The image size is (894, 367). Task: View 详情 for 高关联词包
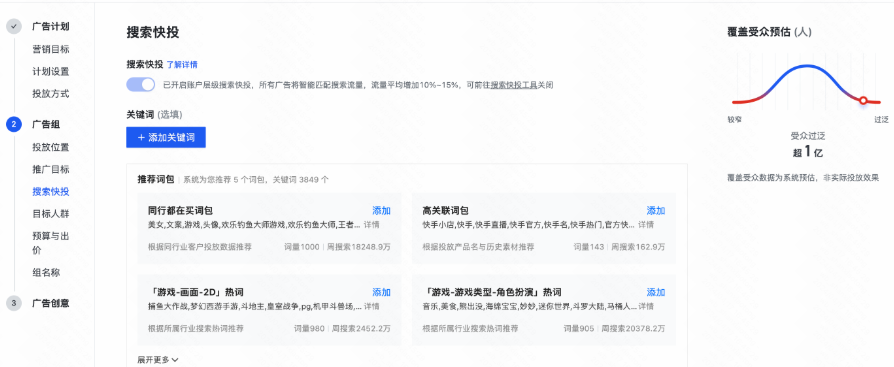646,225
